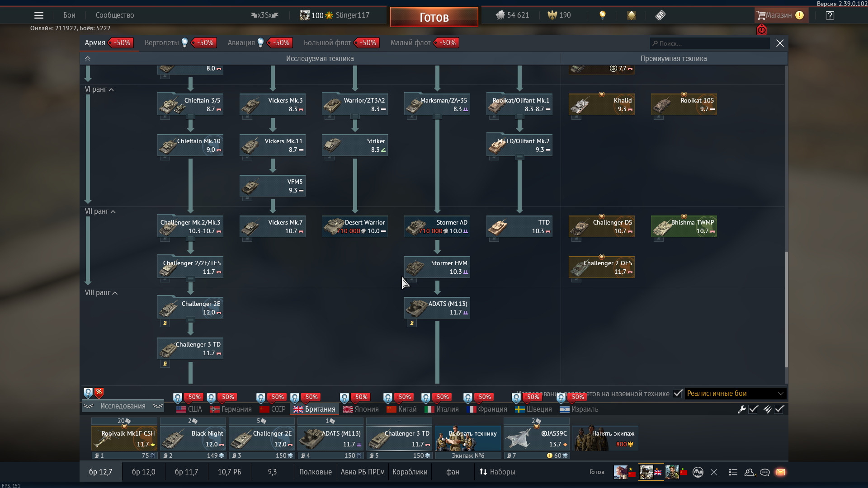The image size is (868, 488).
Task: Select the Black Night crew slot
Action: click(193, 438)
